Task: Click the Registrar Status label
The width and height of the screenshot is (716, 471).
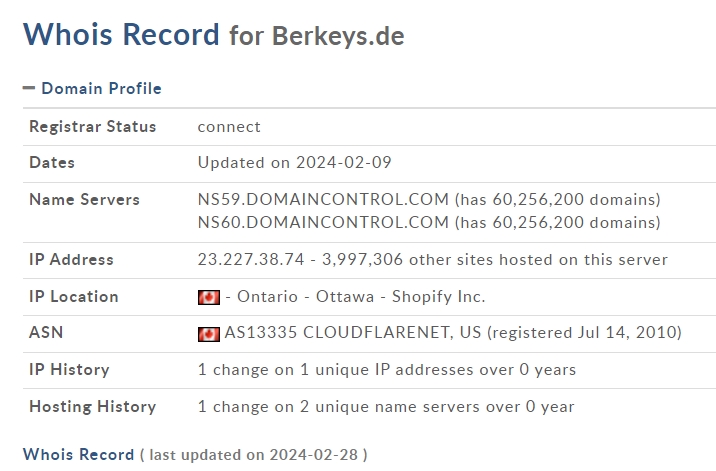Action: pos(93,127)
